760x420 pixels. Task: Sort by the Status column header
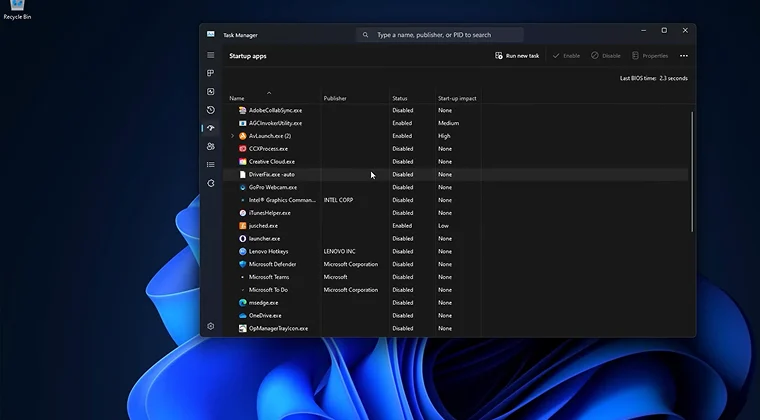(399, 98)
